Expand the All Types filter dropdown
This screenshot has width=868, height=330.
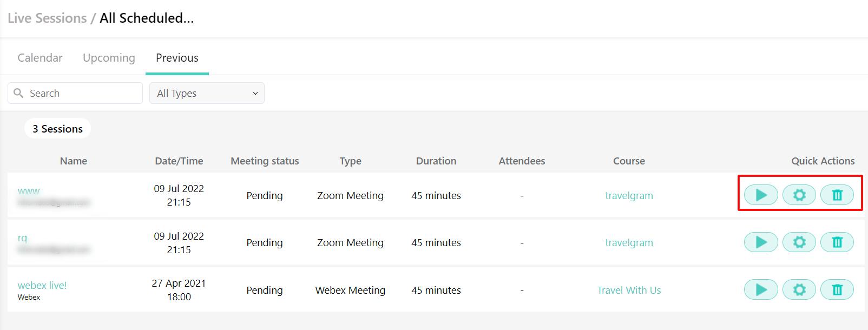(207, 93)
